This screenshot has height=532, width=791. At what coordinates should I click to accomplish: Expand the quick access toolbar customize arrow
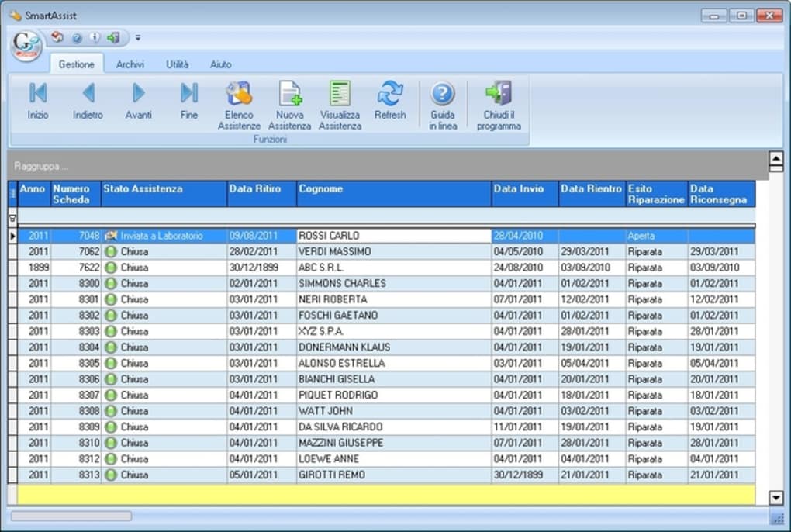coord(138,38)
